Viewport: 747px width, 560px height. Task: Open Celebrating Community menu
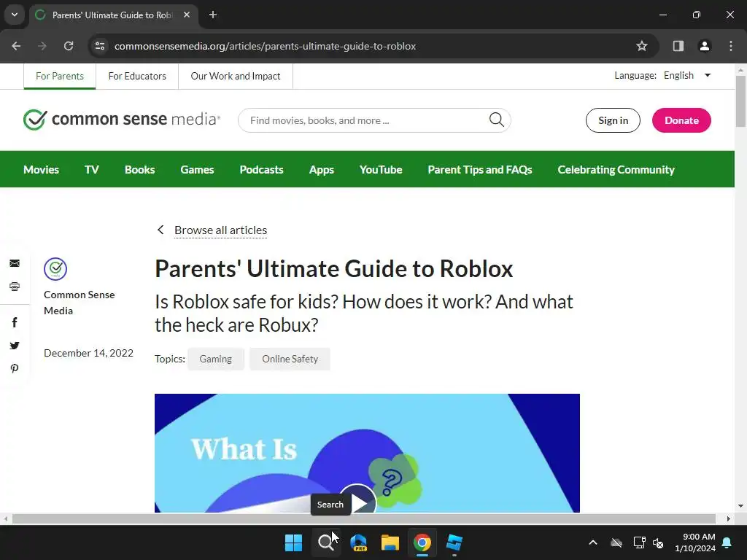pos(616,169)
